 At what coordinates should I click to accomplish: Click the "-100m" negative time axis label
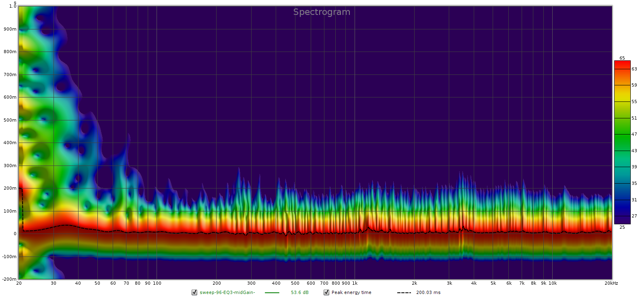coord(9,257)
